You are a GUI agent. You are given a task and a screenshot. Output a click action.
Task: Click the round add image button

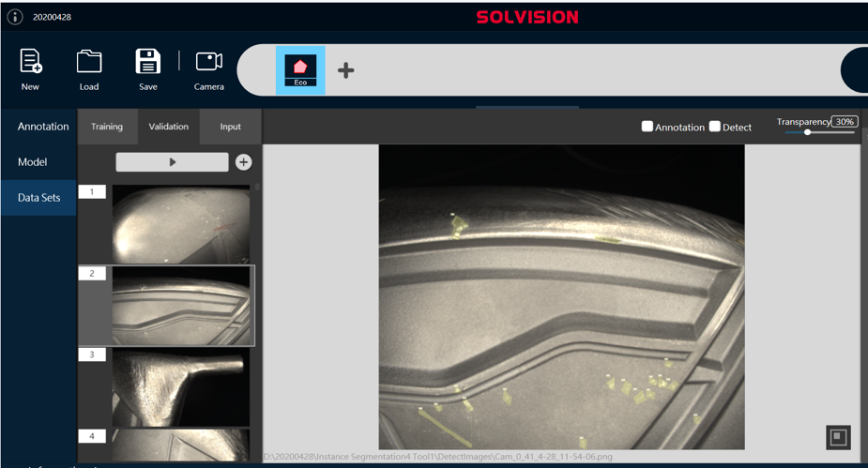(x=243, y=162)
